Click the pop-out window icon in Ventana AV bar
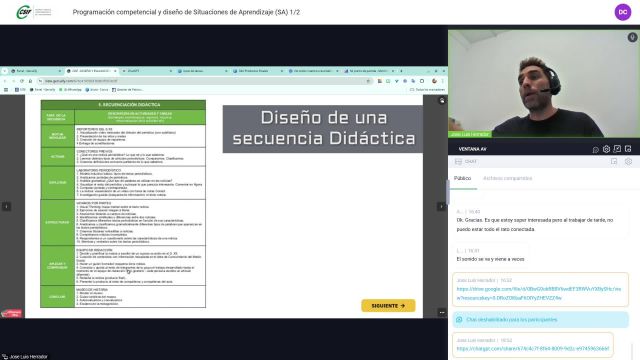Viewport: 640px width, 360px height. tap(628, 149)
